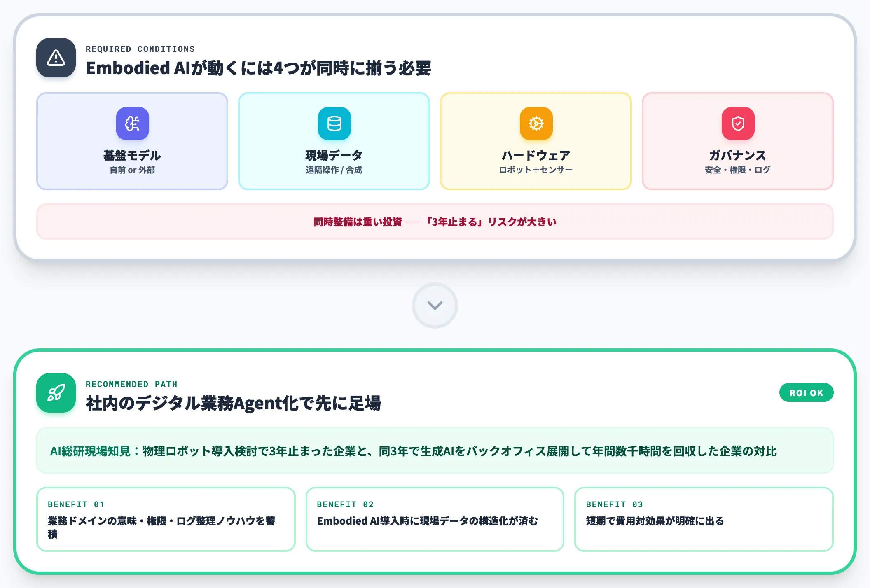Click the BENEFIT 03 label
This screenshot has height=588, width=870.
pos(614,504)
